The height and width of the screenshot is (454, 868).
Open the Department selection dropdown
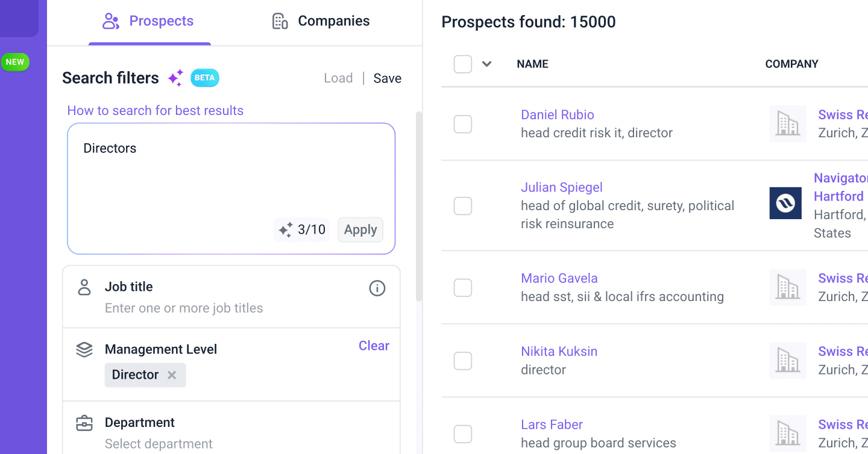159,444
